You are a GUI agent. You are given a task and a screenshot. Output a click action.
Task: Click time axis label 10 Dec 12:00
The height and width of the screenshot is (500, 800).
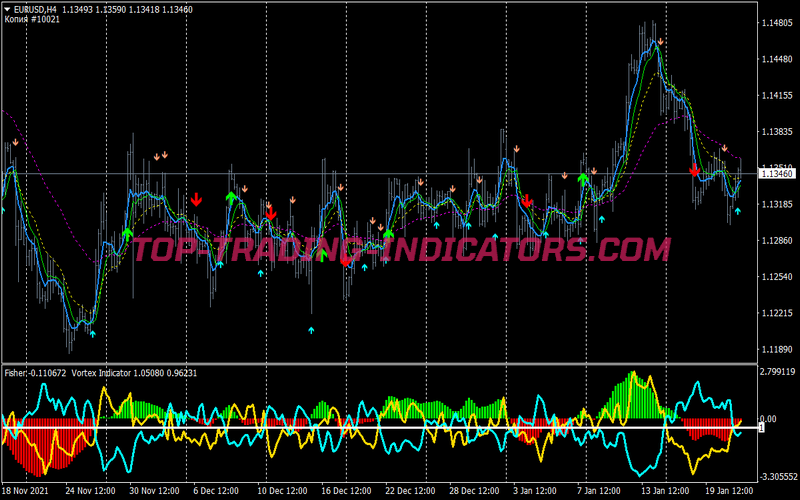pos(283,491)
